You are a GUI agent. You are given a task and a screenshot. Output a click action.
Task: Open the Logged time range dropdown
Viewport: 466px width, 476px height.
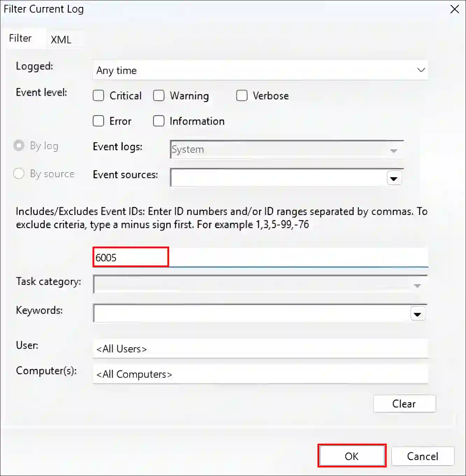pos(421,70)
